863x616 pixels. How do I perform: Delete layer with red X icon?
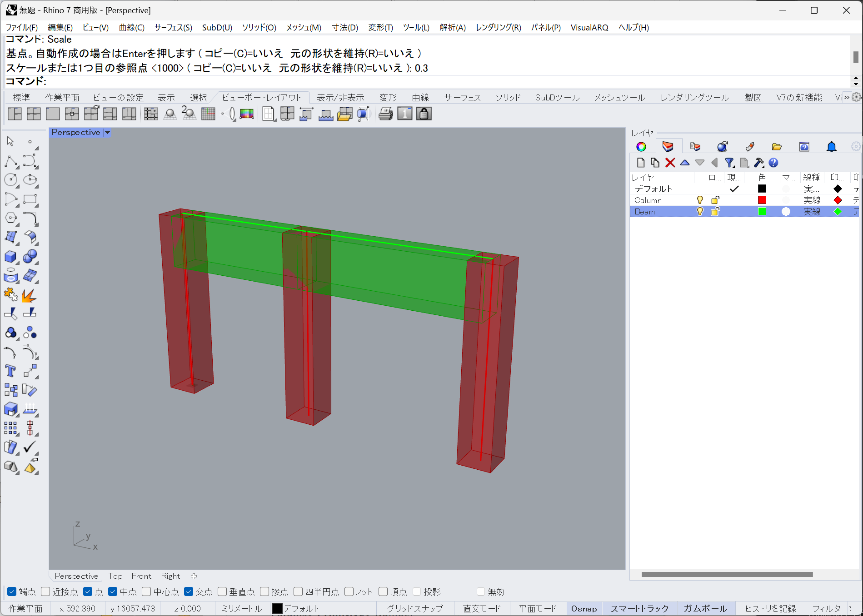(x=670, y=163)
